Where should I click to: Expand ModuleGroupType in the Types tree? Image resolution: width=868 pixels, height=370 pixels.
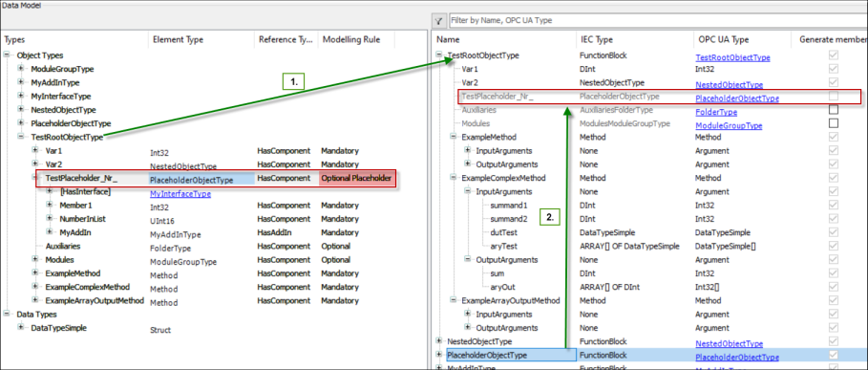[x=21, y=69]
